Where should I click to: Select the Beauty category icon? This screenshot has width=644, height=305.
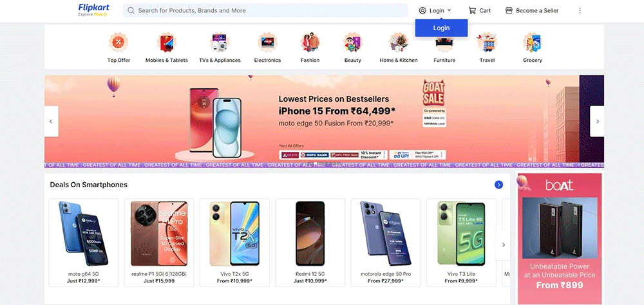pos(352,42)
